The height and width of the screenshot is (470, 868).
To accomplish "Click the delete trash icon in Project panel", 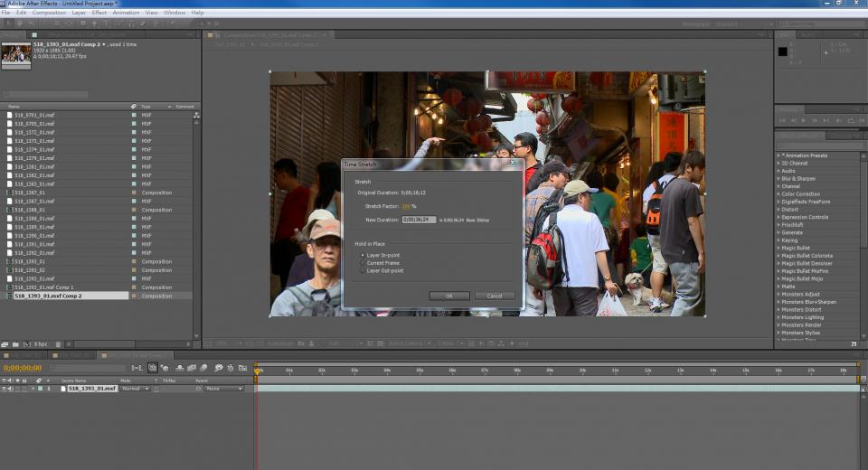I will [x=56, y=344].
